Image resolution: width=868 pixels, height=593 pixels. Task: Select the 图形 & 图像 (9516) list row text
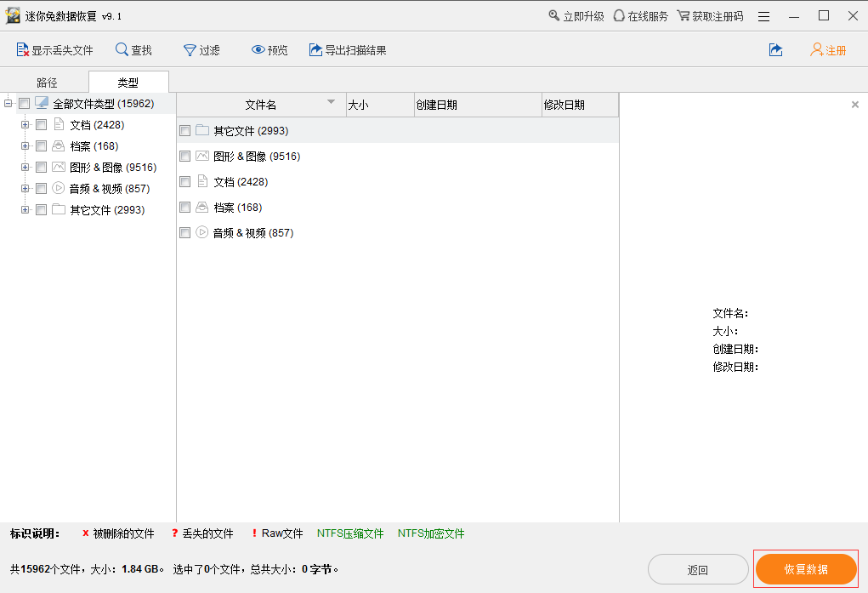tap(257, 157)
